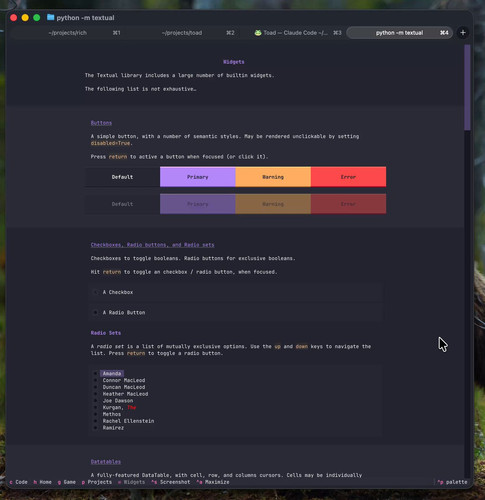The image size is (485, 500).
Task: Click the Widgets page title
Action: pyautogui.click(x=234, y=62)
